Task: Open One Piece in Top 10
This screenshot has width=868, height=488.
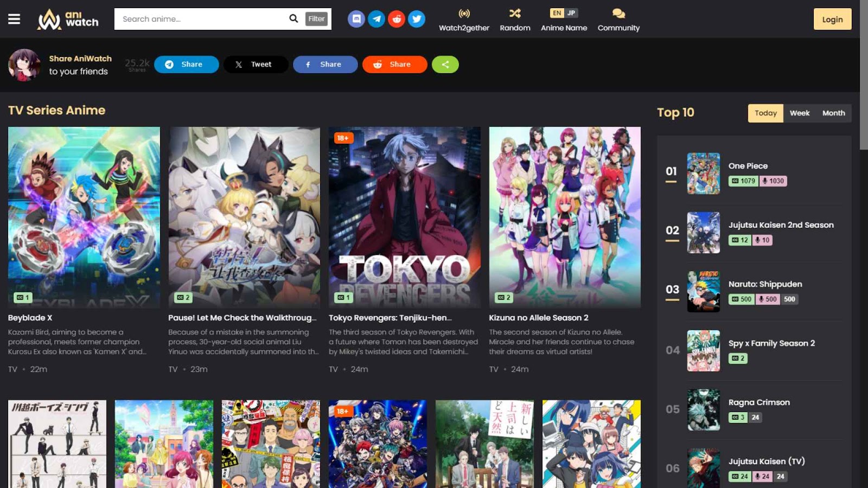Action: tap(748, 166)
